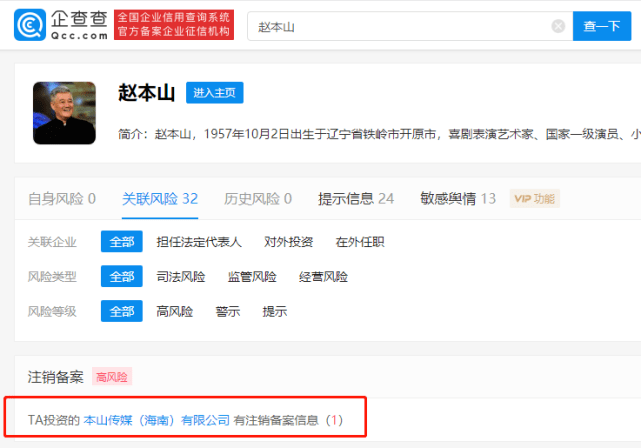Open the 本山传媒（海南）有限公司 link
This screenshot has width=641, height=448.
click(156, 421)
